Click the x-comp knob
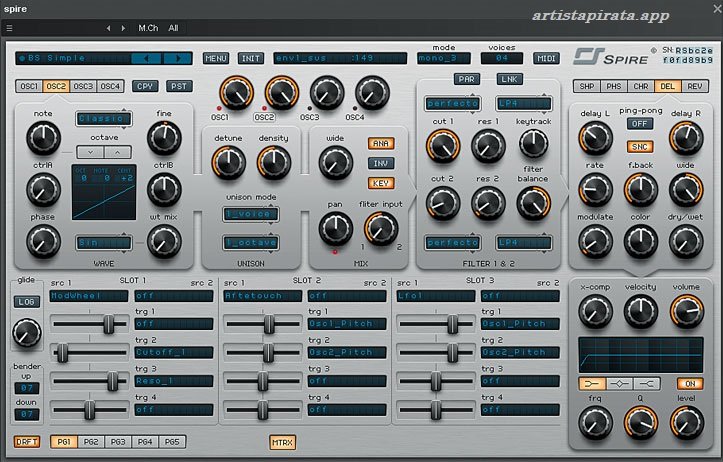Image resolution: width=723 pixels, height=462 pixels. (x=595, y=311)
